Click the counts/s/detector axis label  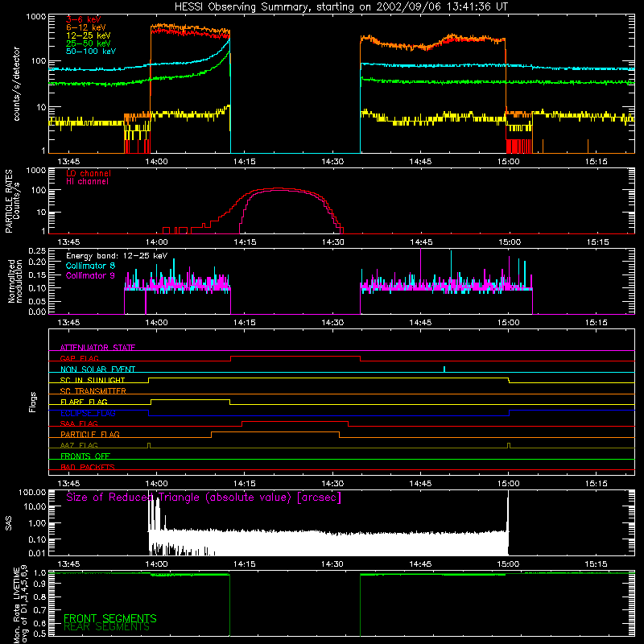(x=16, y=84)
